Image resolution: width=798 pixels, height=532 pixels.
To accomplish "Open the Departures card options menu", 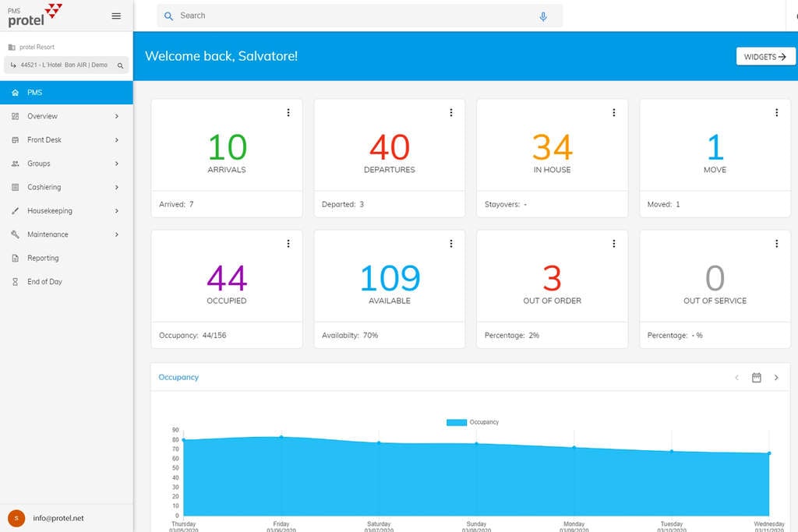I will tap(451, 113).
